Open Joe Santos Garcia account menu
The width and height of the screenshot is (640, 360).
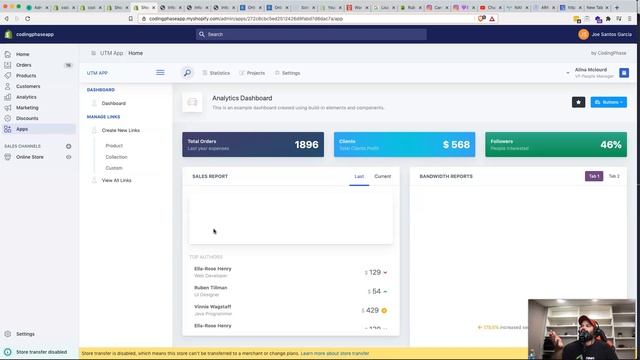(605, 34)
